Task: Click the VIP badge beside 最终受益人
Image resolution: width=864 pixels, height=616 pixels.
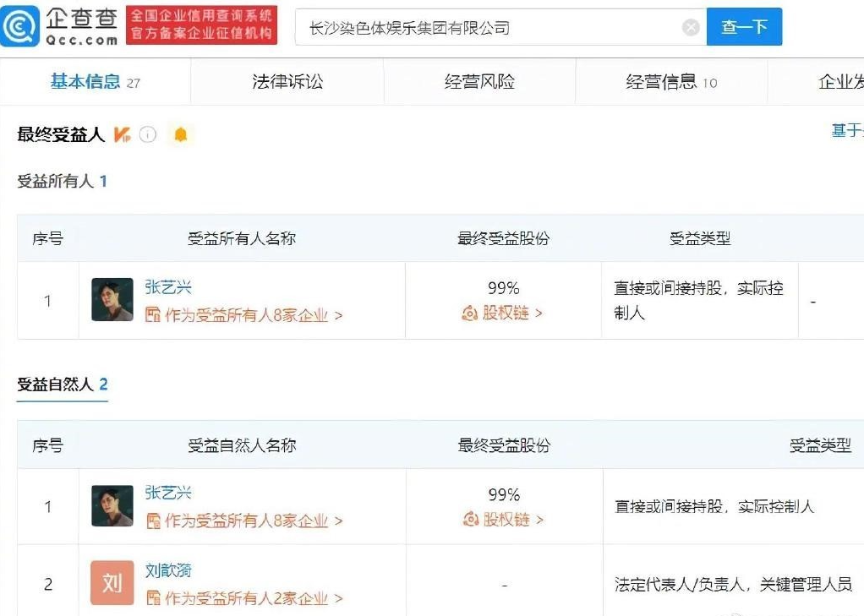Action: [x=122, y=134]
